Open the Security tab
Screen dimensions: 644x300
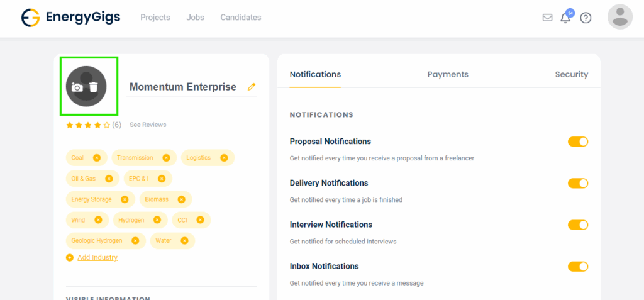point(571,74)
